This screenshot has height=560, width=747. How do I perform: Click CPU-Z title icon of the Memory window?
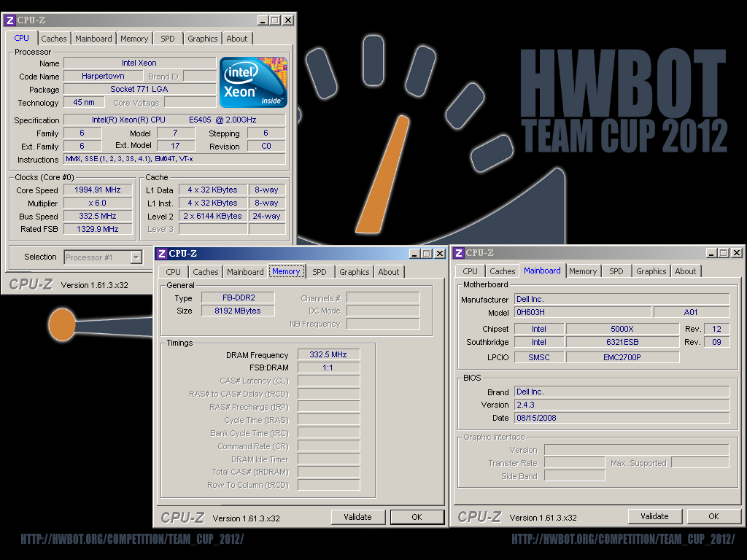tap(161, 254)
